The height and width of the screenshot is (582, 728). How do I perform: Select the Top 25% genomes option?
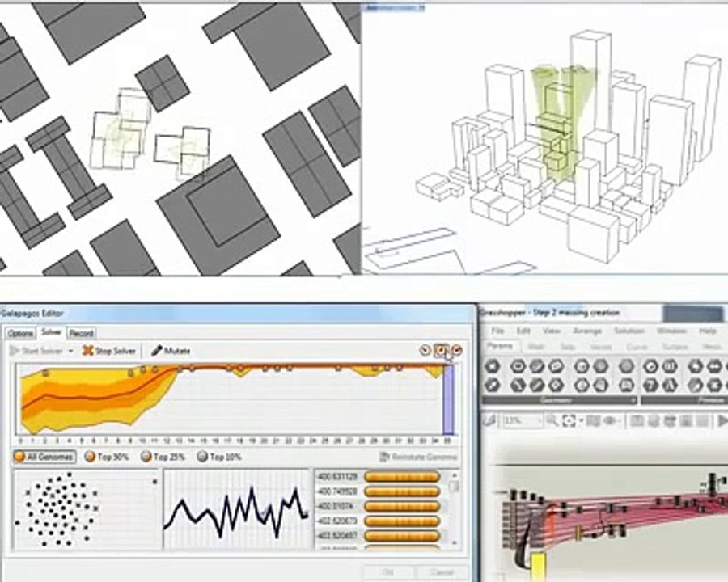coord(163,457)
